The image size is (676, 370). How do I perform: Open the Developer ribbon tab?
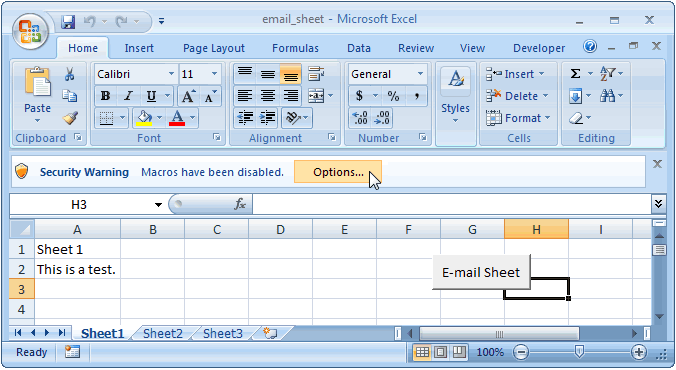pyautogui.click(x=539, y=48)
